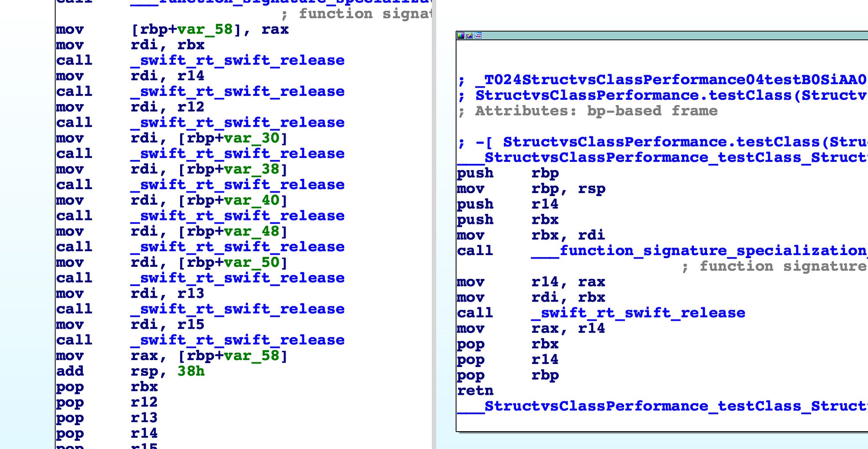Screen dimensions: 868x449
Task: Click the '; function signat' comment in left block
Action: coord(357,14)
